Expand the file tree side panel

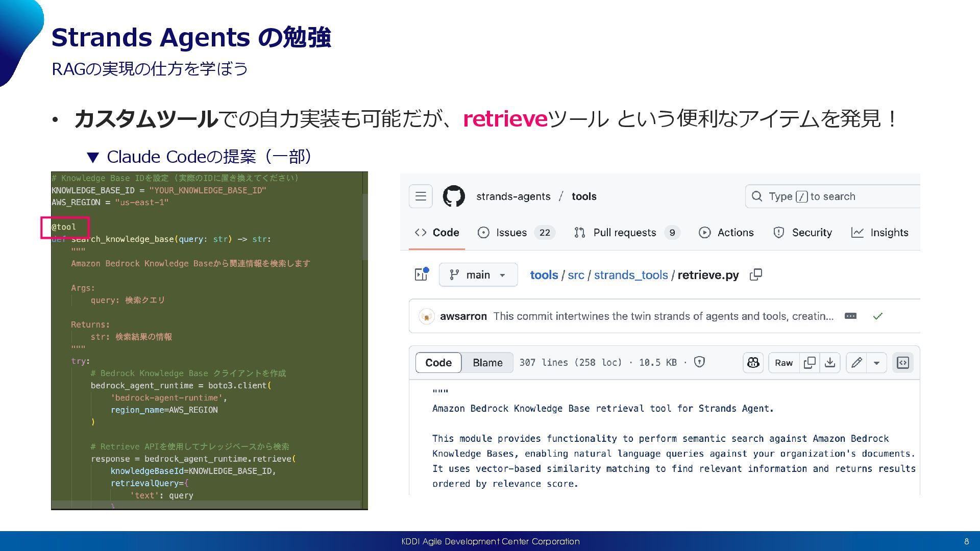coord(422,274)
